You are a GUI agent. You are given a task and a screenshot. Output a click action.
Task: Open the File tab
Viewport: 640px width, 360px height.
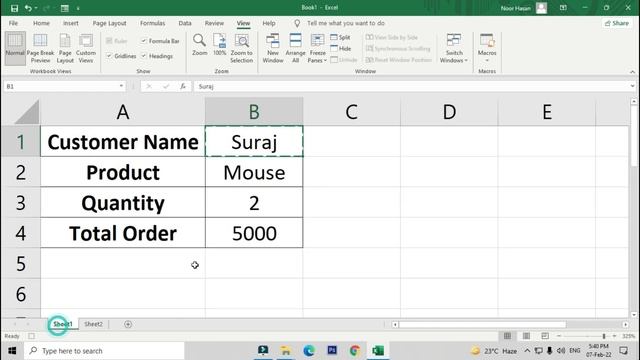click(13, 23)
